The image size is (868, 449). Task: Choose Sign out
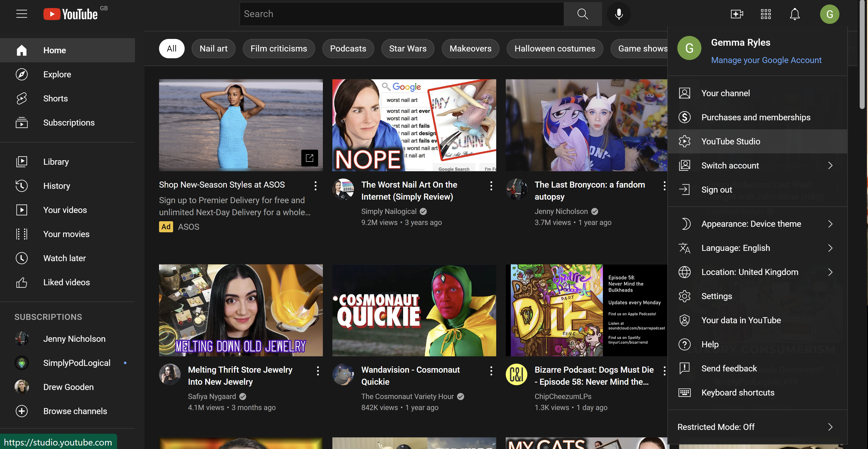tap(757, 190)
